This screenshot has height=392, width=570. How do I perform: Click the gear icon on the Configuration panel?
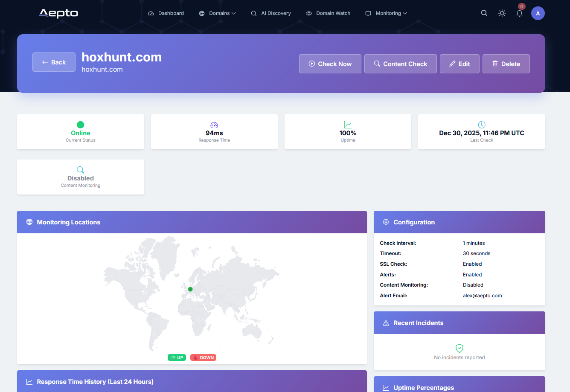(386, 222)
